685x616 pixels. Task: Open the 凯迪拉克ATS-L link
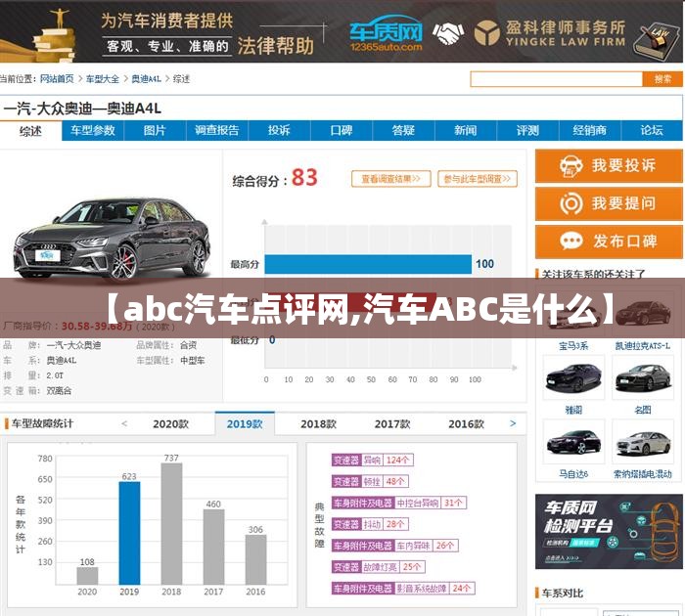tap(643, 346)
